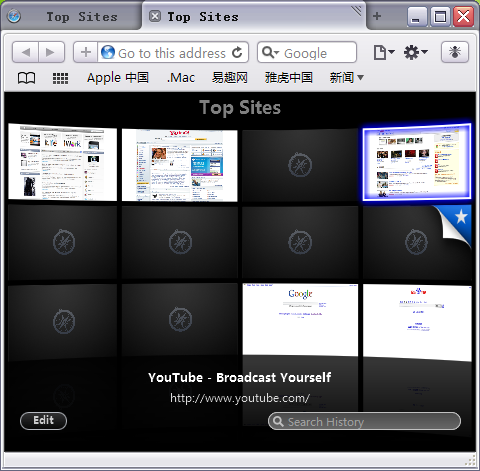Close the active Top Sites tab
This screenshot has height=471, width=480.
click(154, 16)
